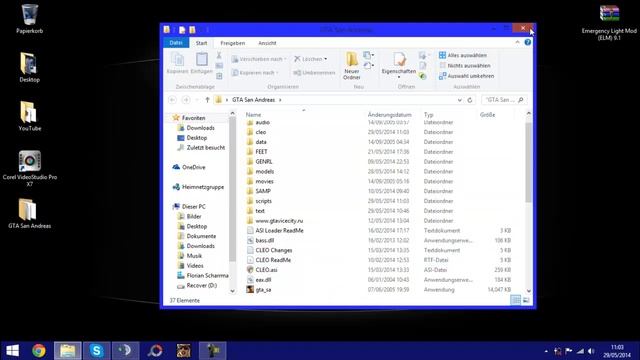Select Downloads under Favoriten
Image resolution: width=640 pixels, height=360 pixels.
[200, 128]
